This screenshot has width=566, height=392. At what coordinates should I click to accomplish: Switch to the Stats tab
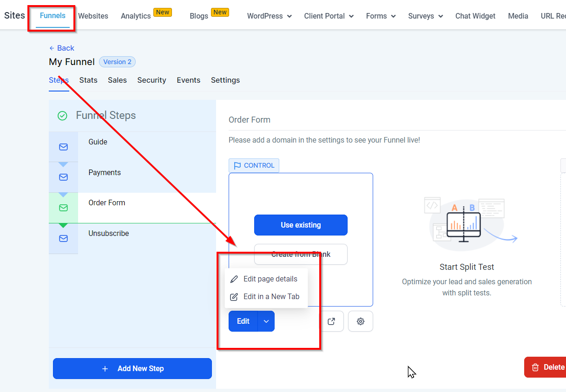click(88, 80)
